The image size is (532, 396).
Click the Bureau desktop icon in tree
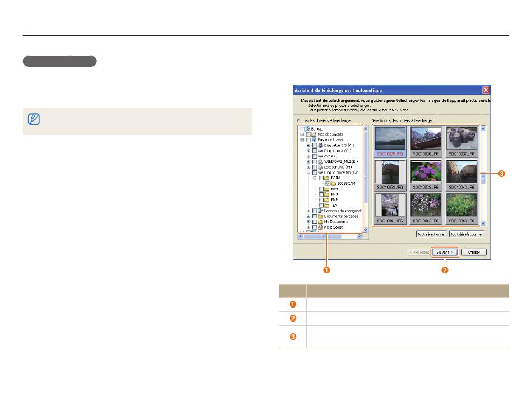click(307, 129)
